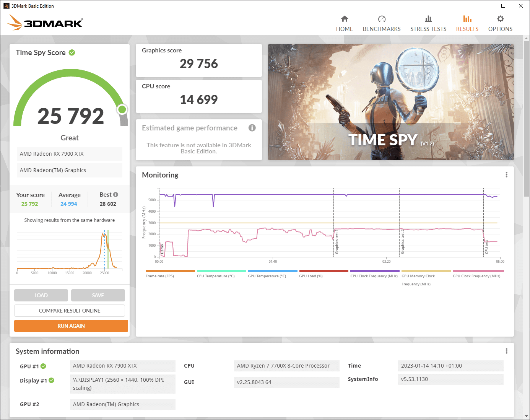The width and height of the screenshot is (530, 420).
Task: Click the Demo timeline marker
Action: tap(162, 249)
